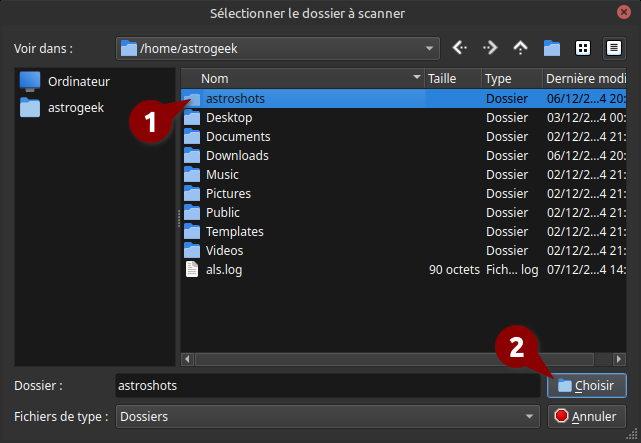
Task: Click the Ordinateur computer icon
Action: (x=30, y=81)
